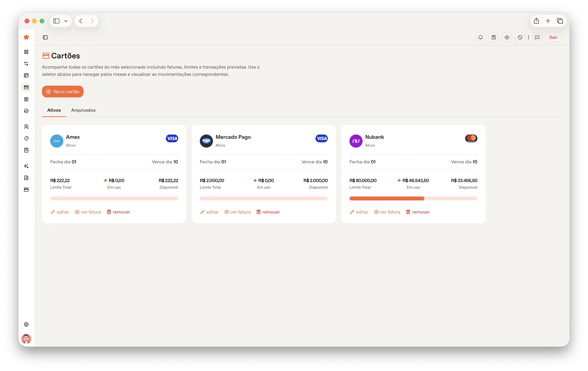Go back with browser back chevron
The width and height of the screenshot is (588, 371).
[81, 21]
